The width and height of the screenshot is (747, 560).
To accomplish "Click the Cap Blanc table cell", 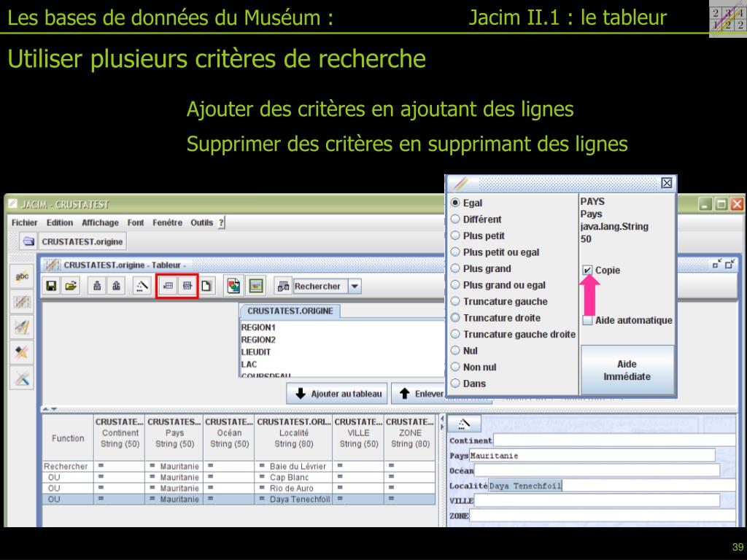I will coord(294,477).
